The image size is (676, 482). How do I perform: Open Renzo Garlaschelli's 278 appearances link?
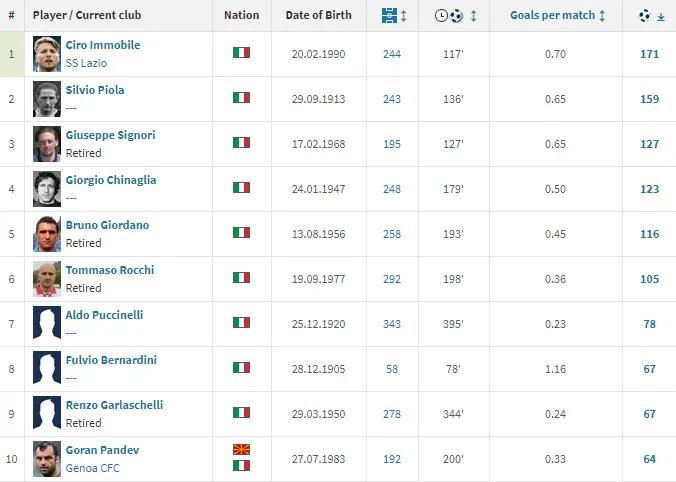tap(392, 413)
